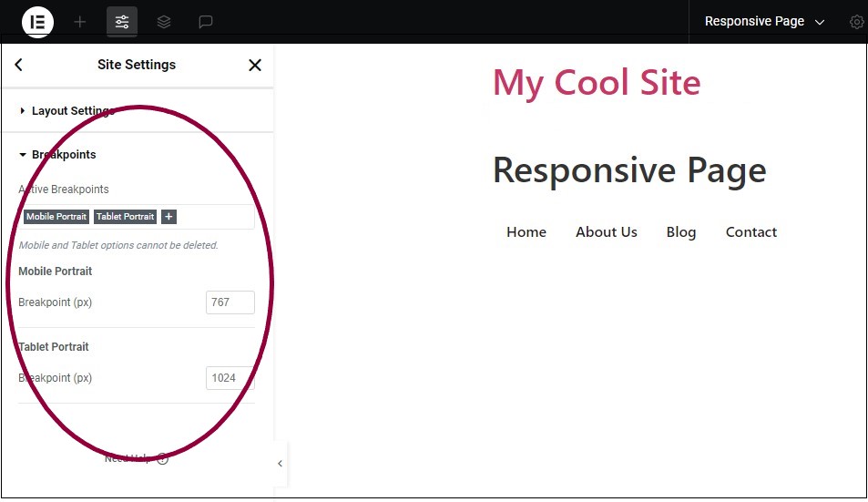Screen dimensions: 868x502
Task: Toggle the Site Settings sliders icon
Action: 122,22
